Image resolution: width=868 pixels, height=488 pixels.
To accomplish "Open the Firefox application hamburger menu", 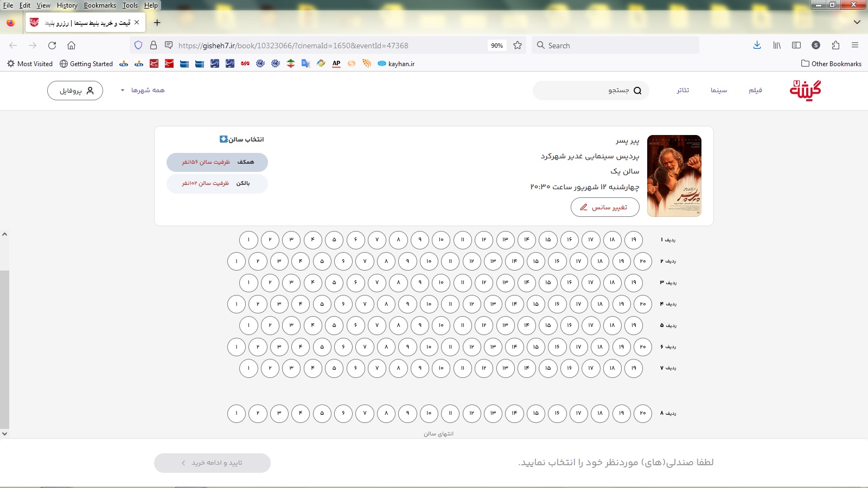I will point(855,46).
